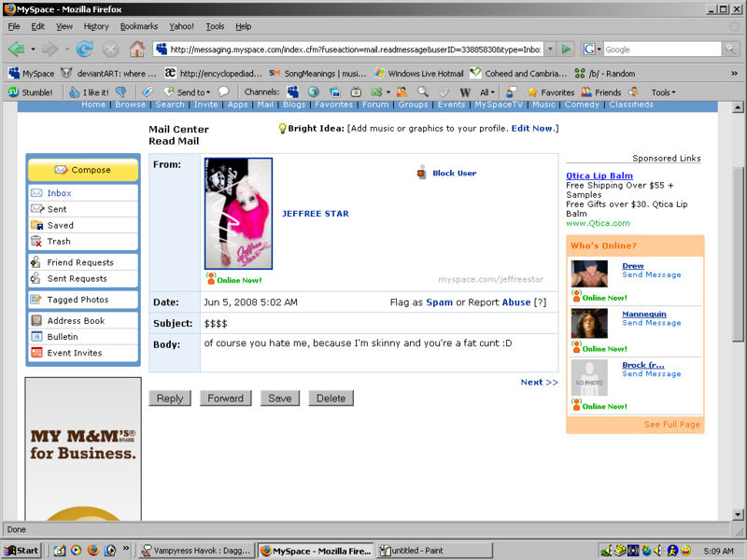Click the I like it! thumbs-up

pos(89,91)
